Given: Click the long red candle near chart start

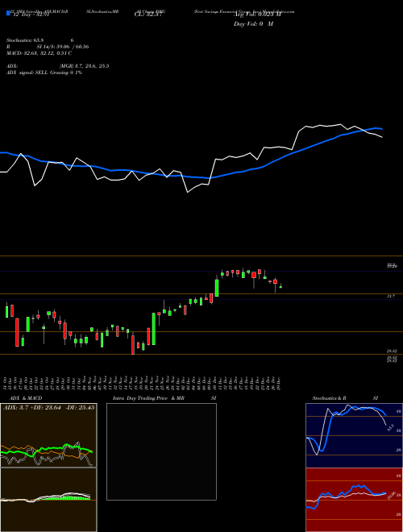Looking at the screenshot, I should [x=17, y=332].
